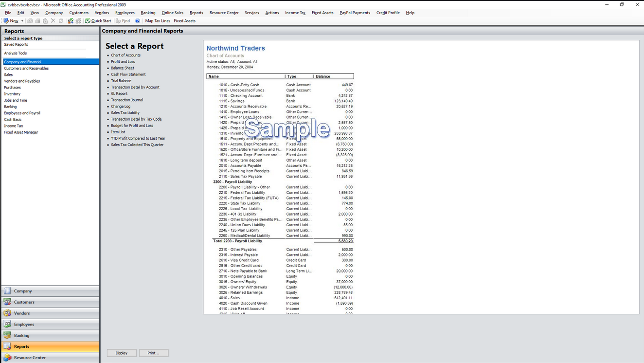Open the View menu
Screen dimensions: 644x363
35,13
